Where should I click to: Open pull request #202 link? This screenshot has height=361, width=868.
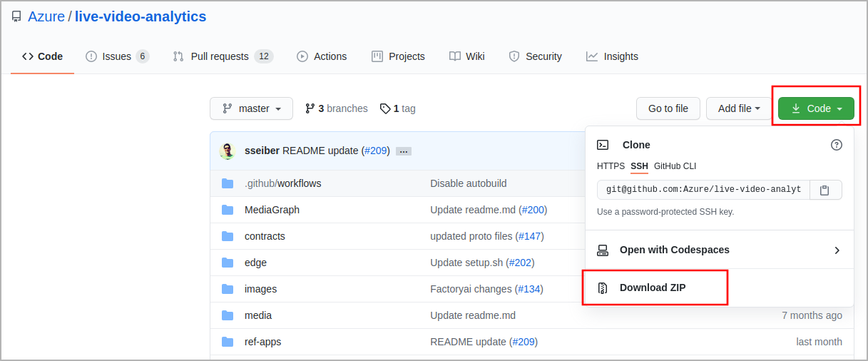click(x=520, y=263)
